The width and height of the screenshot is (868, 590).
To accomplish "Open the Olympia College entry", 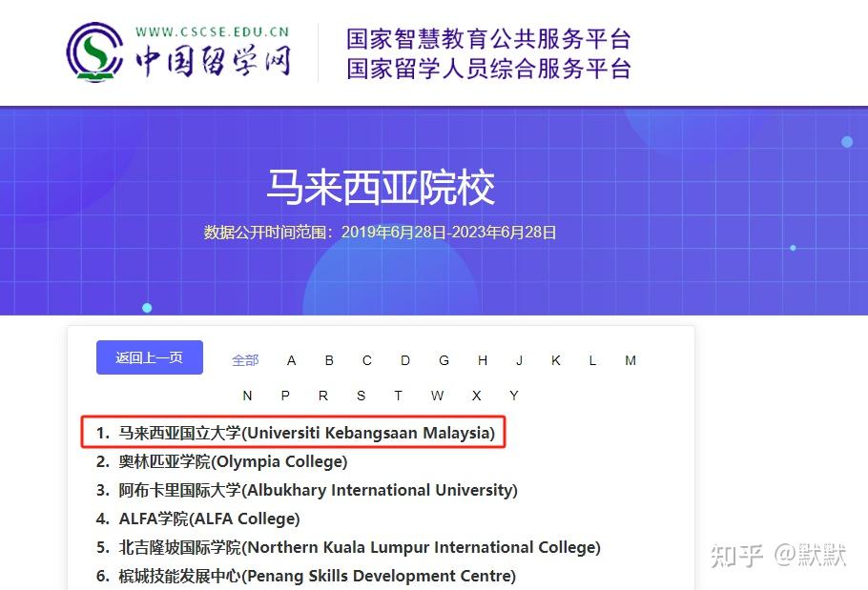I will pyautogui.click(x=233, y=461).
